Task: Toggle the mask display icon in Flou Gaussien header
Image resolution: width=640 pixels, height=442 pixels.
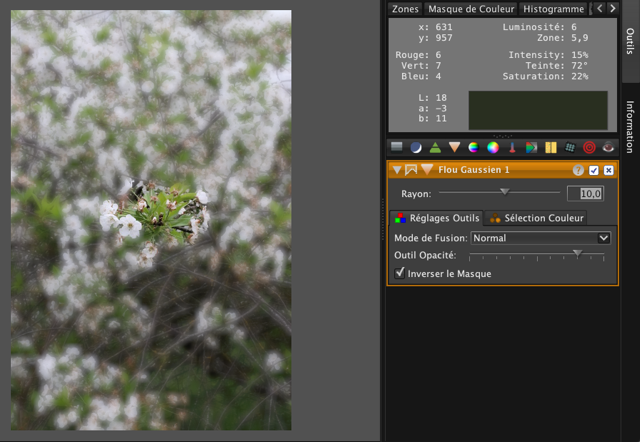Action: click(x=411, y=170)
